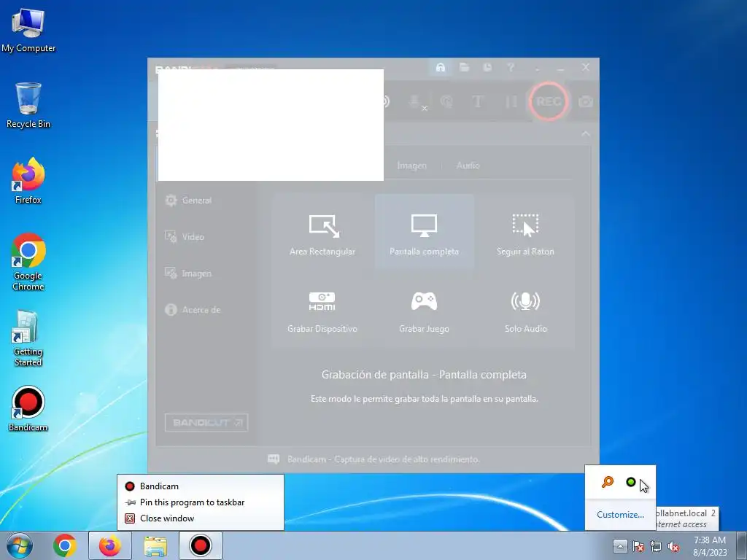This screenshot has height=560, width=747.
Task: Open the output folder icon in Bandicam
Action: point(464,68)
